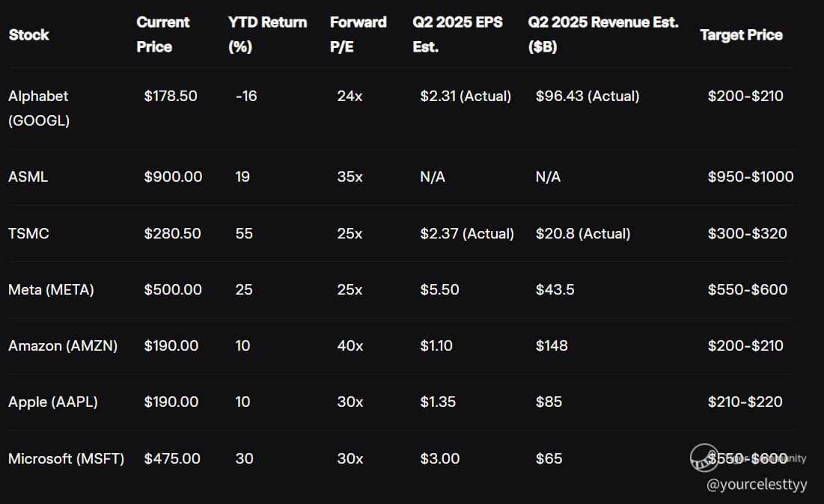Click the Q2 2025 Revenue Est. header

603,34
